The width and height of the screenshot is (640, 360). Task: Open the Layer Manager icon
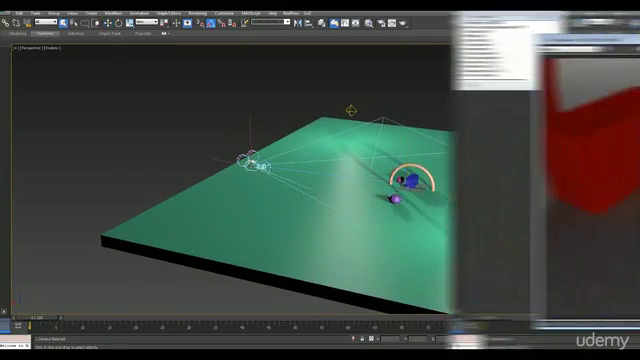(322, 23)
